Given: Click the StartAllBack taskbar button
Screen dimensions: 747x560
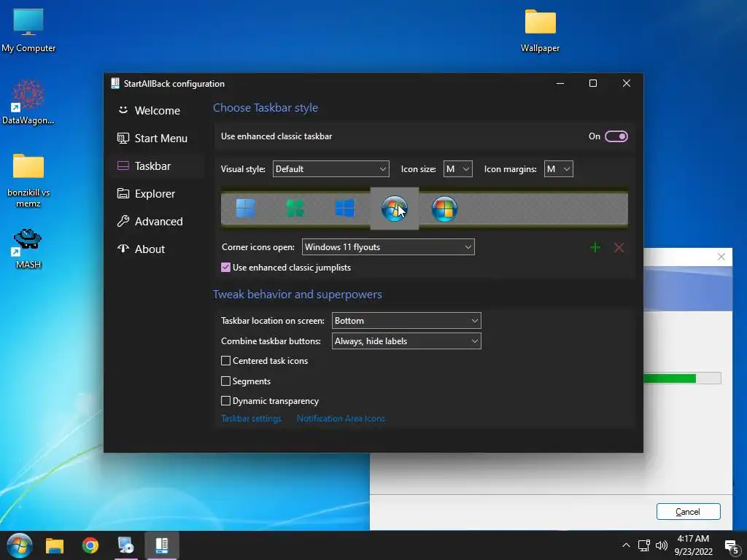Looking at the screenshot, I should [x=162, y=545].
